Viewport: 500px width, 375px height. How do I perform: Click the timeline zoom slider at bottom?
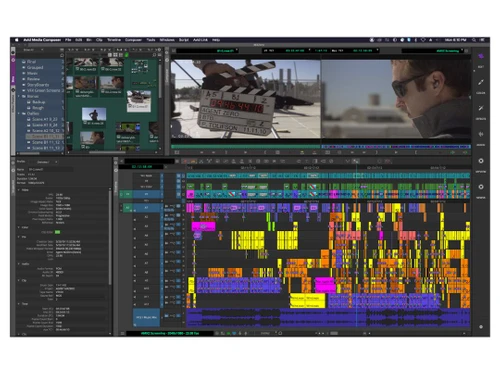[334, 333]
